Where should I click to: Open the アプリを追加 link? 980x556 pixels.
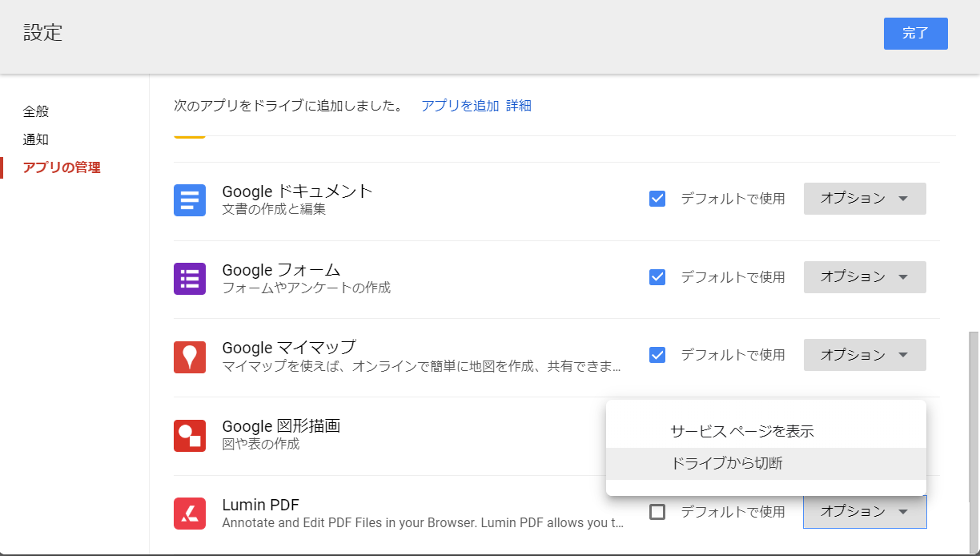[460, 106]
